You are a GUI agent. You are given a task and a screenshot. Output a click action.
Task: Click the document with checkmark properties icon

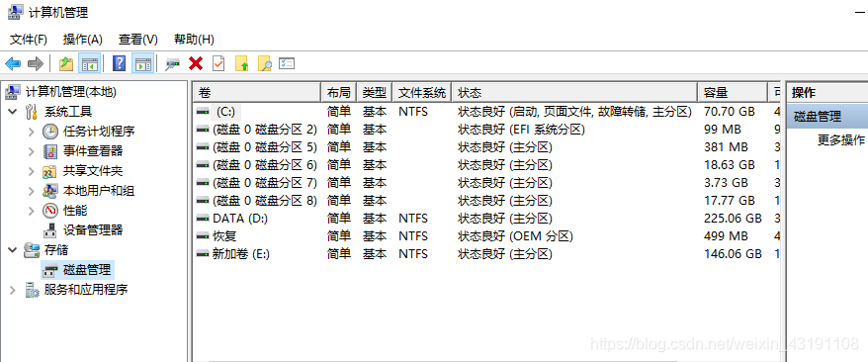click(x=218, y=63)
